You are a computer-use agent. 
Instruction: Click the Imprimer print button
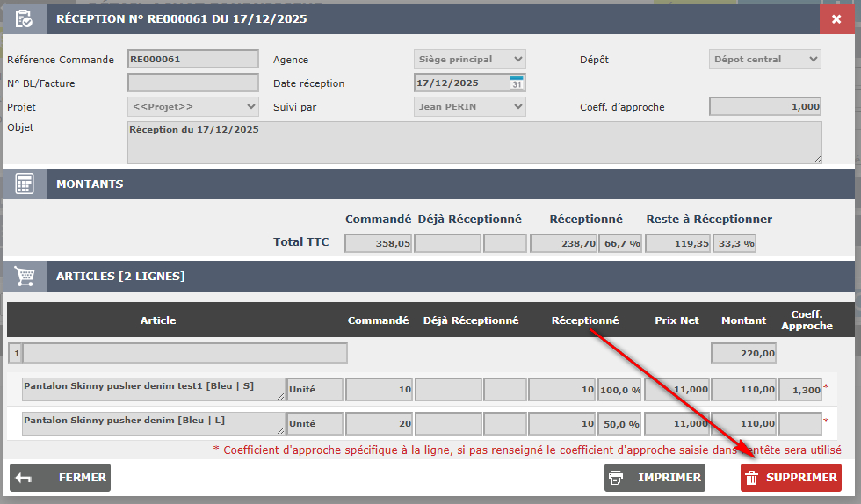pos(655,478)
